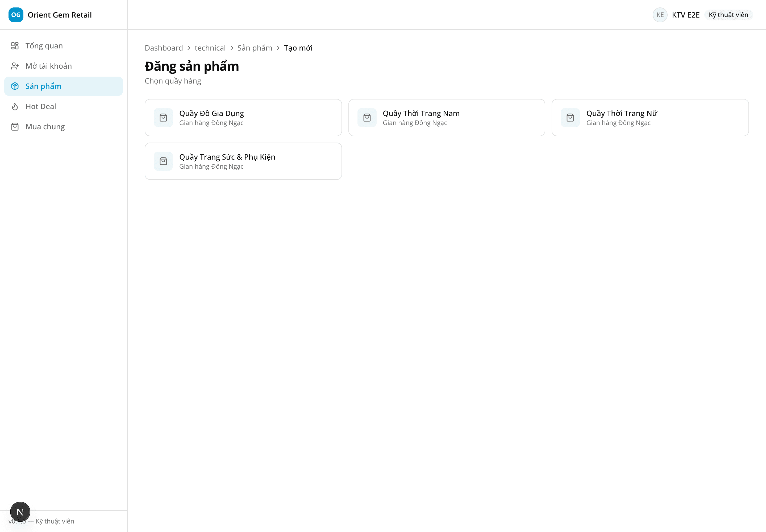Click the KE user avatar

[660, 15]
